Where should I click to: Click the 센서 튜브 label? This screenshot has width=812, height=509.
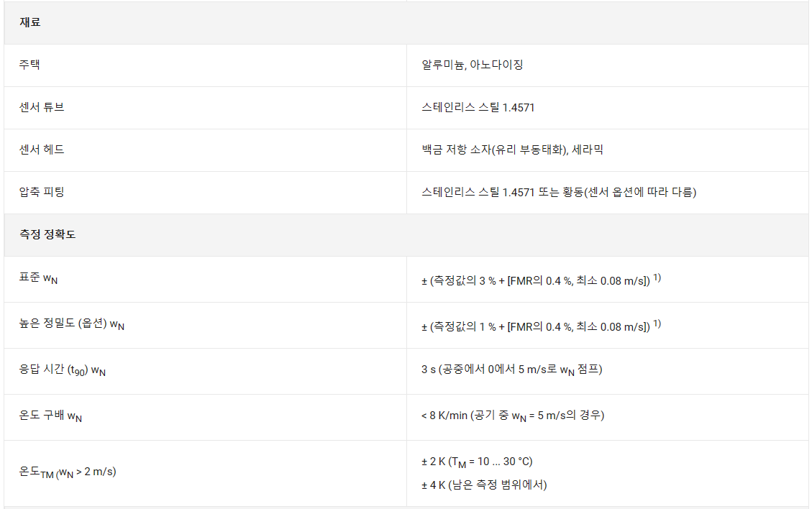coord(42,107)
